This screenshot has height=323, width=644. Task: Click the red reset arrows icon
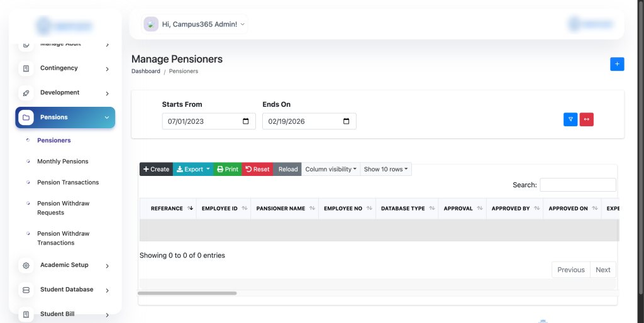click(x=586, y=119)
